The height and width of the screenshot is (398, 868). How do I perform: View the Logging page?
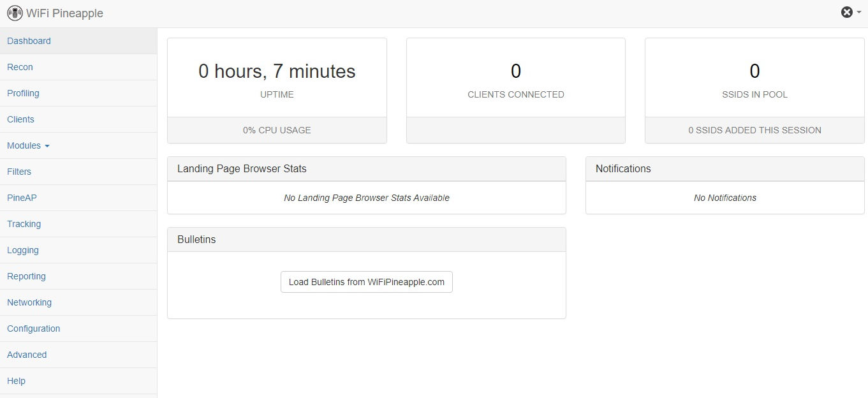[x=78, y=250]
